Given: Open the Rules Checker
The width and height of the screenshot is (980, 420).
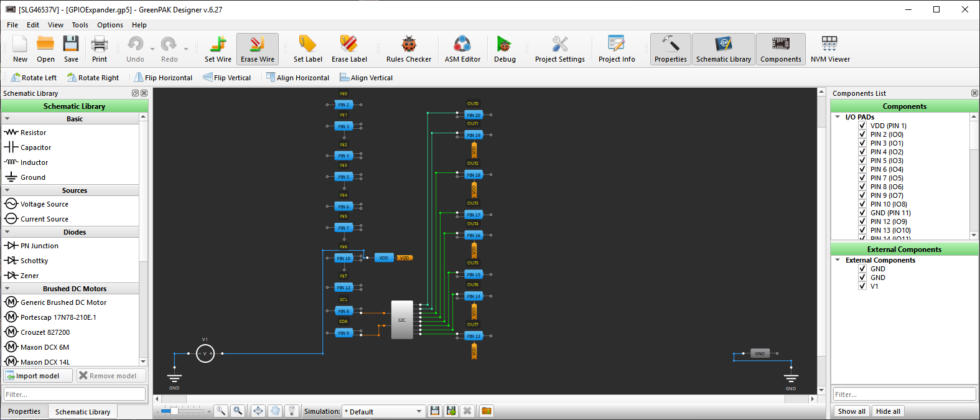Looking at the screenshot, I should 408,49.
